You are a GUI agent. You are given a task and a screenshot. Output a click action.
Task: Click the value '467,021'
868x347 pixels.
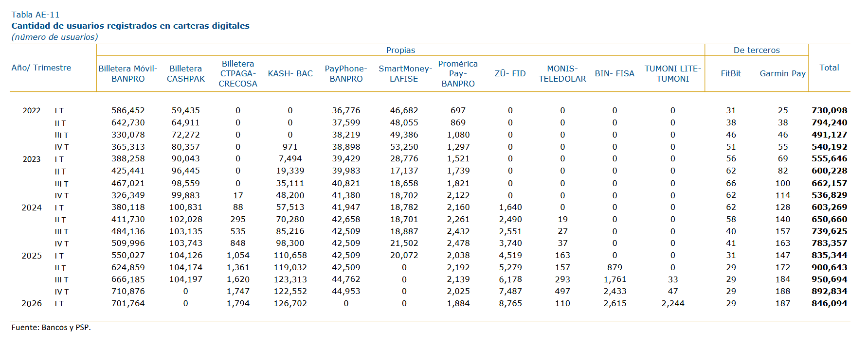(128, 183)
